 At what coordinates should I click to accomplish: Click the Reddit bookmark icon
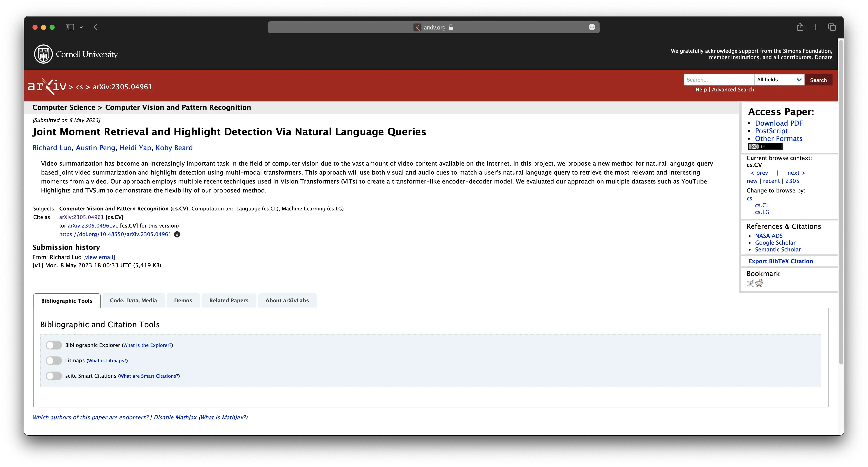pos(759,283)
